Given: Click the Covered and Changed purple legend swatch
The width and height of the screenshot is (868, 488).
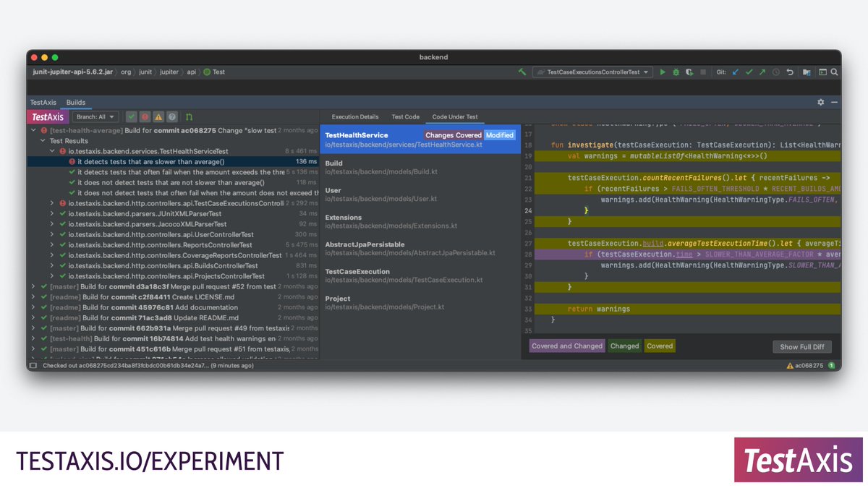Looking at the screenshot, I should pos(567,346).
